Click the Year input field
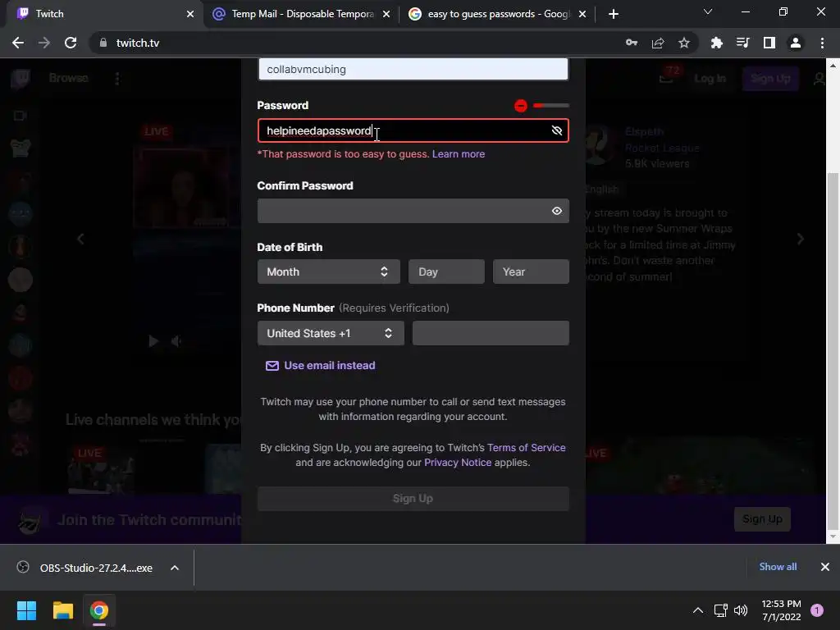This screenshot has width=840, height=630. [x=531, y=272]
